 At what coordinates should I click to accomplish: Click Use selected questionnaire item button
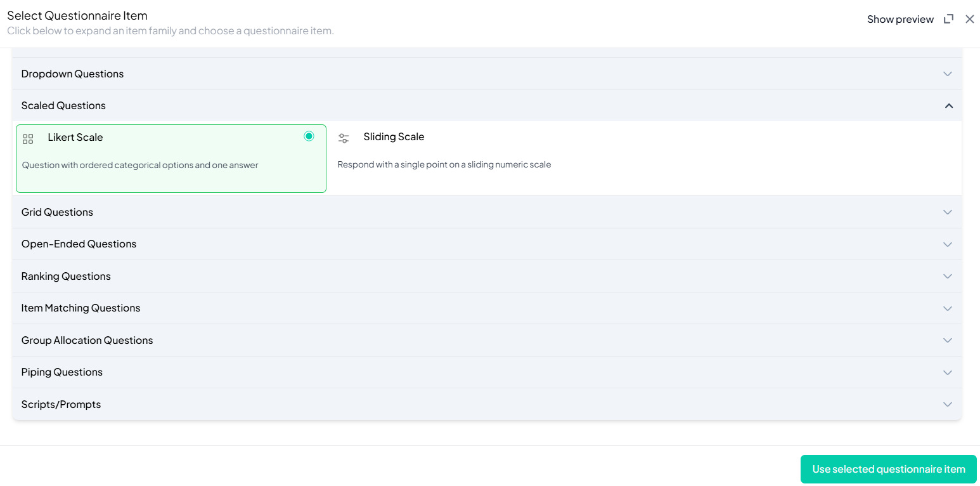(888, 469)
